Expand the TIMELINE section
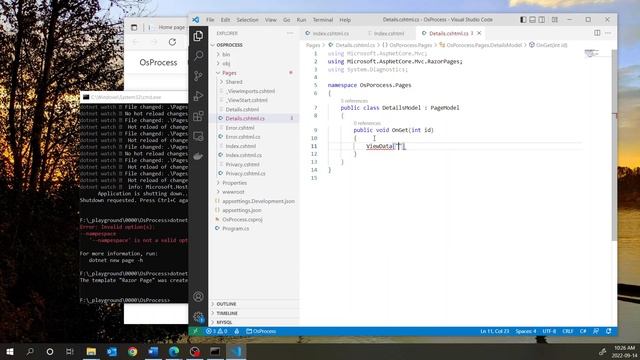Viewport: 640px width, 360px height. [254, 313]
